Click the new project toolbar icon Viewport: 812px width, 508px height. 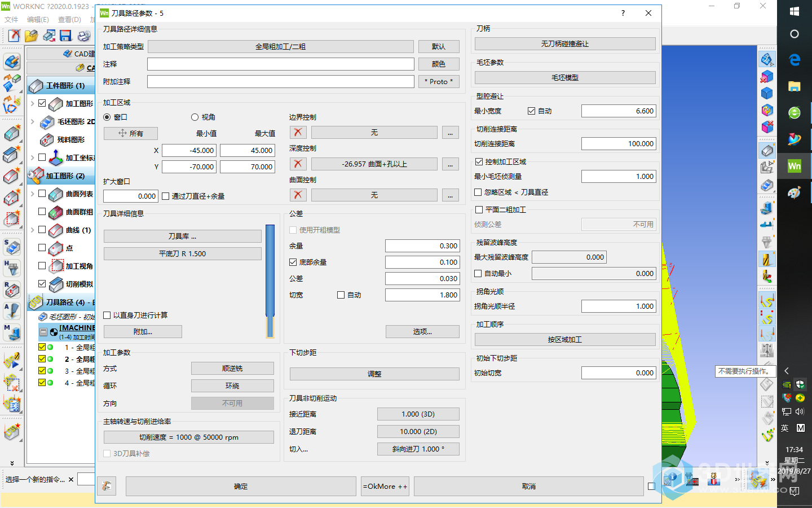pyautogui.click(x=14, y=36)
